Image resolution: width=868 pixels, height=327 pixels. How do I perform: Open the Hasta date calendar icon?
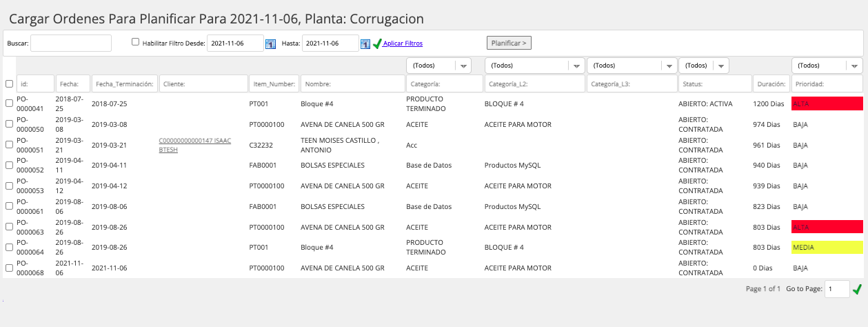pos(365,44)
